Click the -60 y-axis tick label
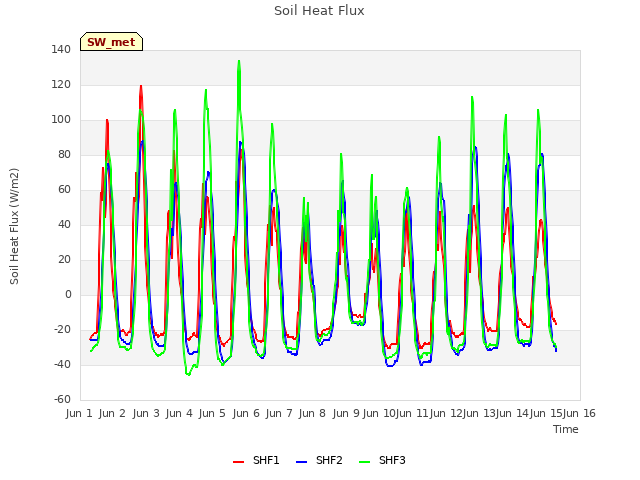 (62, 399)
